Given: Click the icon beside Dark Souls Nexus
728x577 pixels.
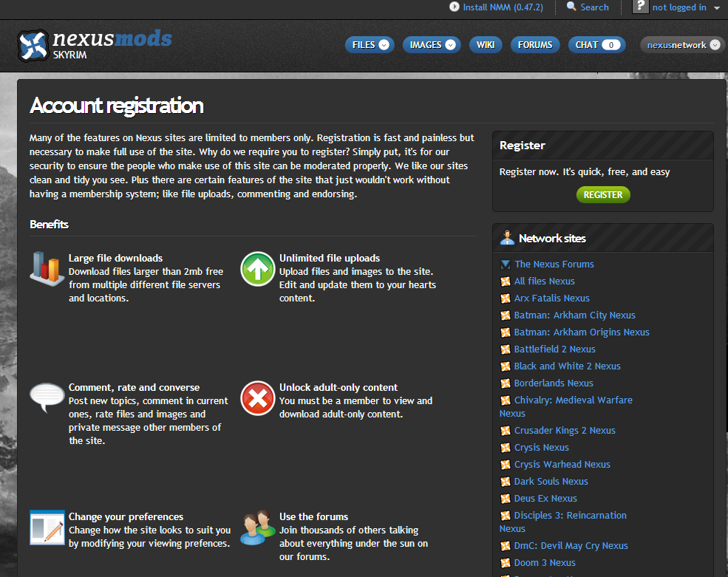Looking at the screenshot, I should [505, 482].
